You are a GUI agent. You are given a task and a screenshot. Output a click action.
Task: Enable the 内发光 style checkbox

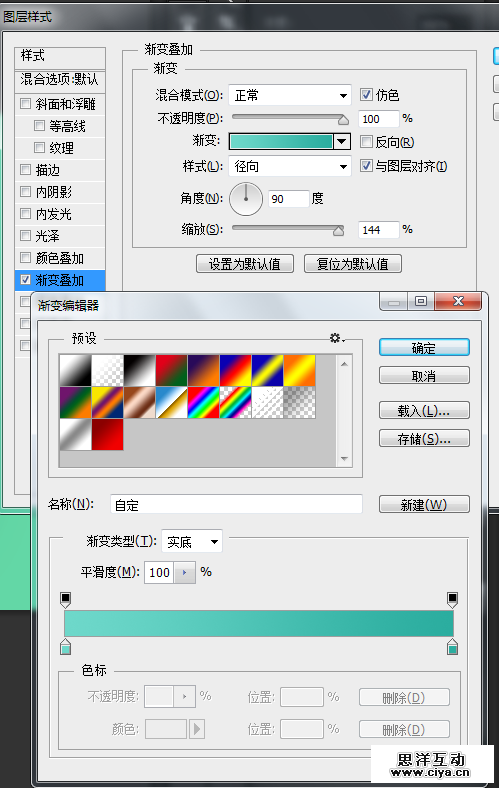(25, 214)
